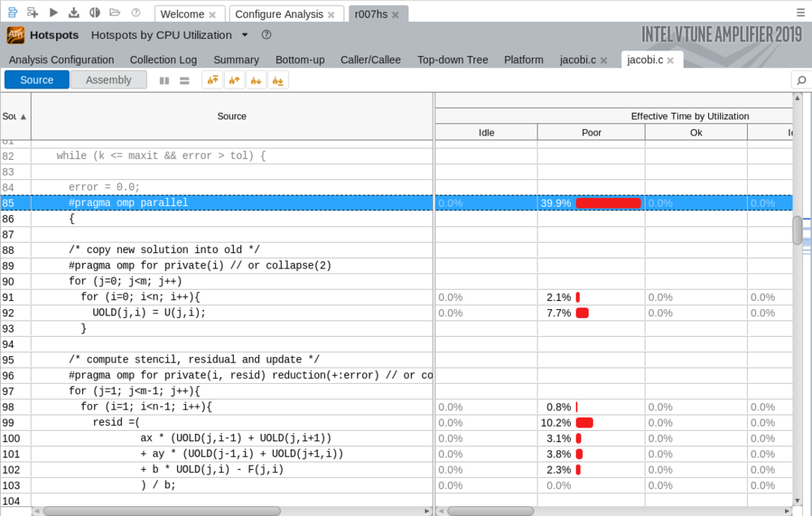Switch to the Assembly view toggle
This screenshot has height=516, width=812.
click(108, 80)
